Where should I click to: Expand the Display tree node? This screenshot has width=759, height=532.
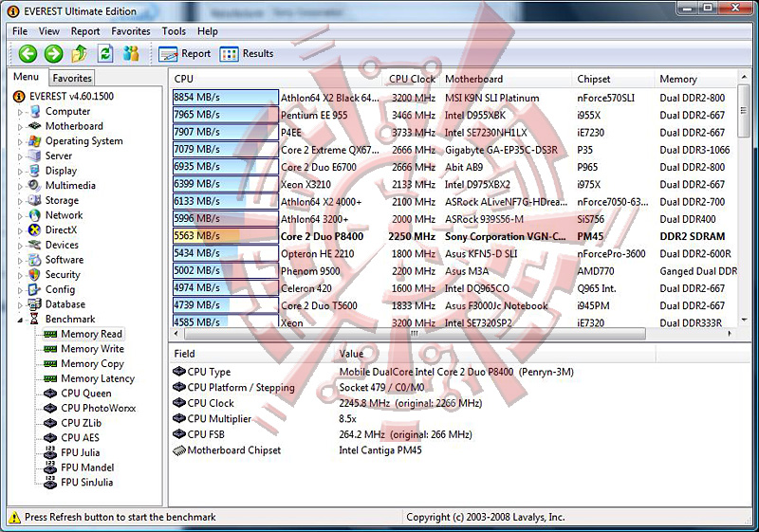tap(20, 172)
